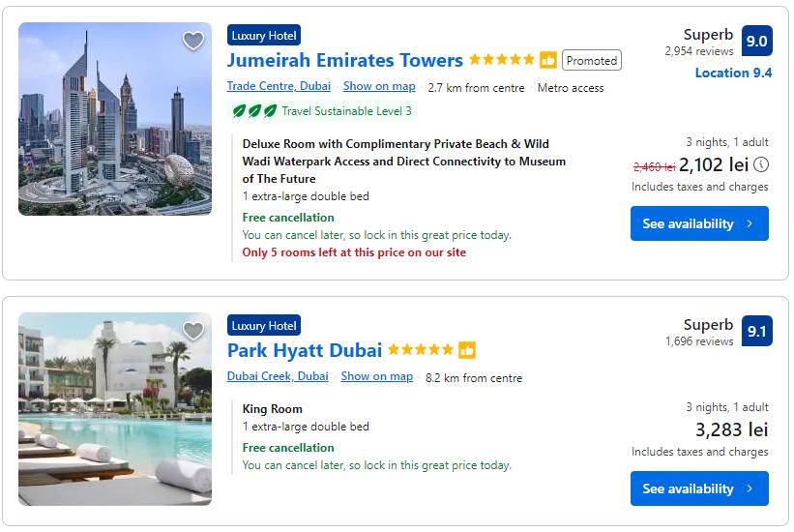Show Jumeirah Emirates Towers on map
The height and width of the screenshot is (532, 794).
point(379,87)
